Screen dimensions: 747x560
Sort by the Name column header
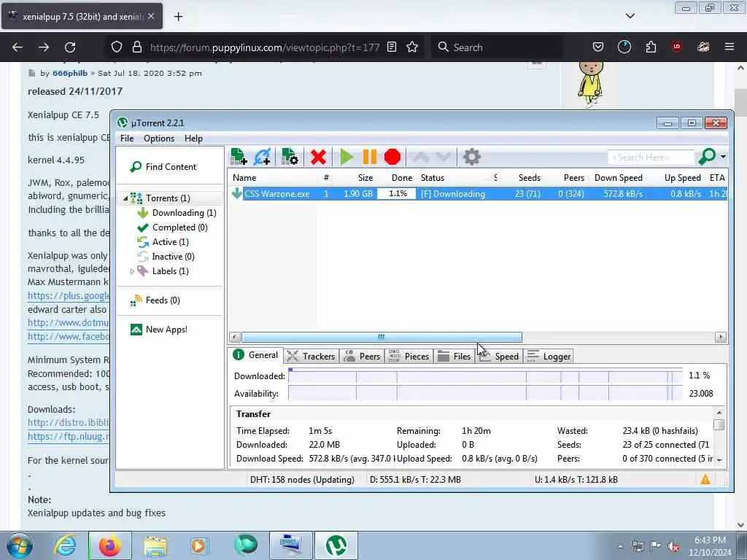click(271, 178)
